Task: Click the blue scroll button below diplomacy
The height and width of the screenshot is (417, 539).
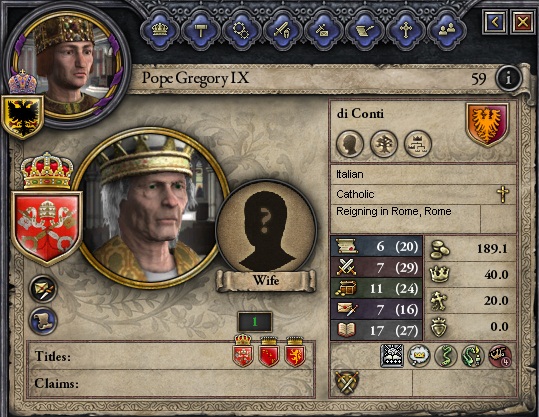Action: point(43,321)
